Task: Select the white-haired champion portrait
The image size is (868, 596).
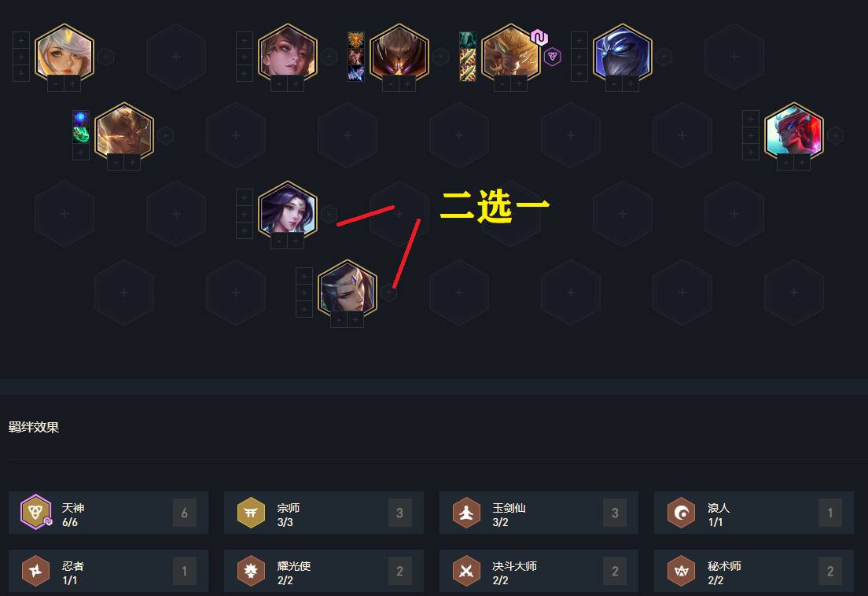Action: (x=64, y=53)
